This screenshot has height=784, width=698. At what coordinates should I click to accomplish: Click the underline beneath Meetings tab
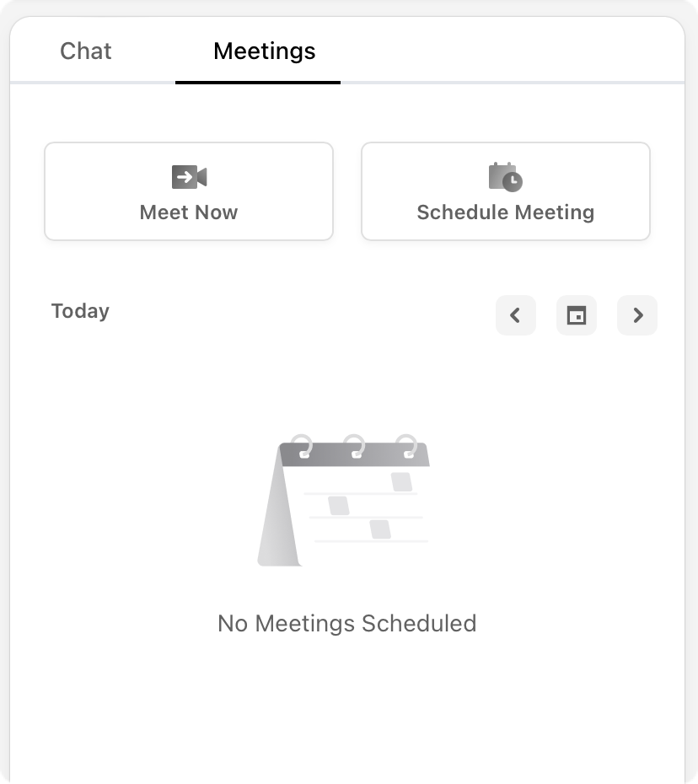click(x=258, y=83)
